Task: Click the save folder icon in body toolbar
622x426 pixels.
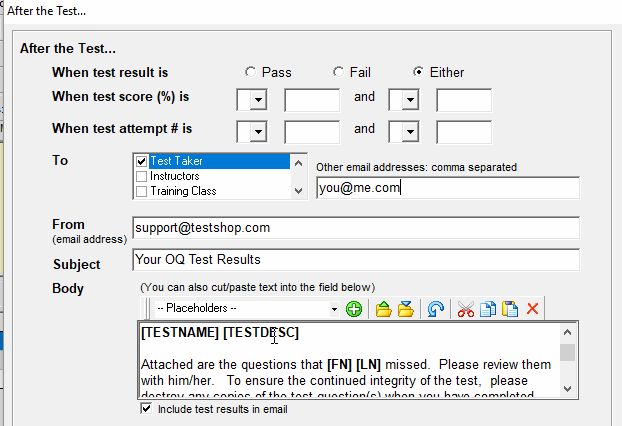Action: point(406,309)
